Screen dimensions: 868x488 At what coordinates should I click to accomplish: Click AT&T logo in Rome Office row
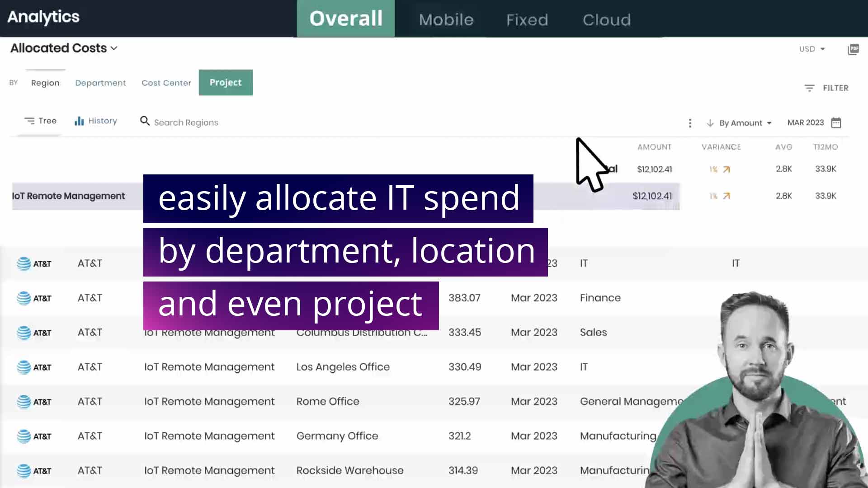click(x=34, y=402)
